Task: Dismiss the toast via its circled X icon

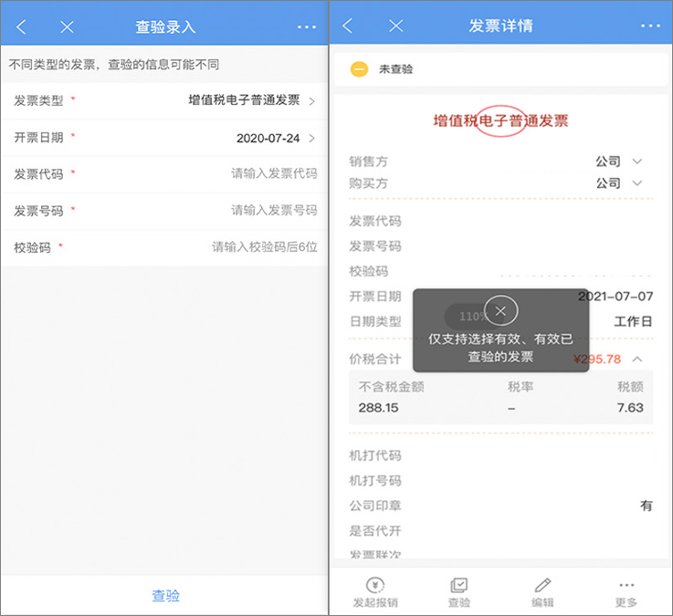Action: [500, 311]
